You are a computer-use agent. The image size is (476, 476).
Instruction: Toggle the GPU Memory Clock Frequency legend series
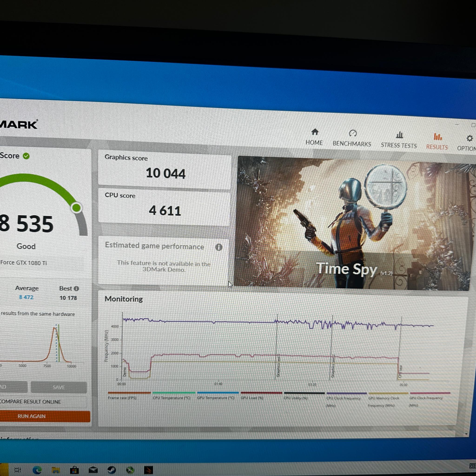(388, 400)
